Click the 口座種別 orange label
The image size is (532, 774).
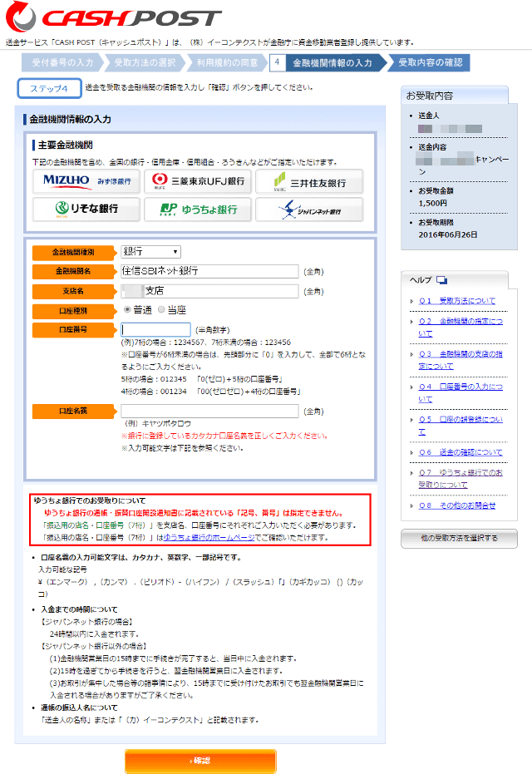pyautogui.click(x=73, y=311)
